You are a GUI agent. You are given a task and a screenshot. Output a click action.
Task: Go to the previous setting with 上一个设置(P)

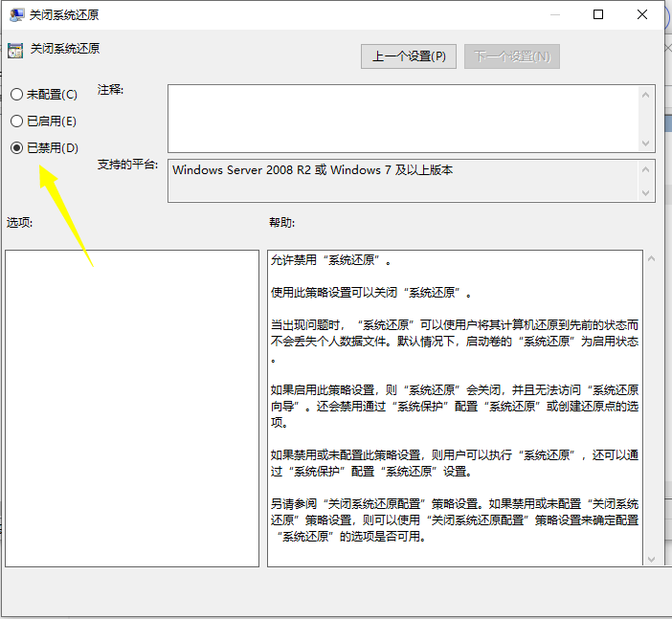point(409,56)
